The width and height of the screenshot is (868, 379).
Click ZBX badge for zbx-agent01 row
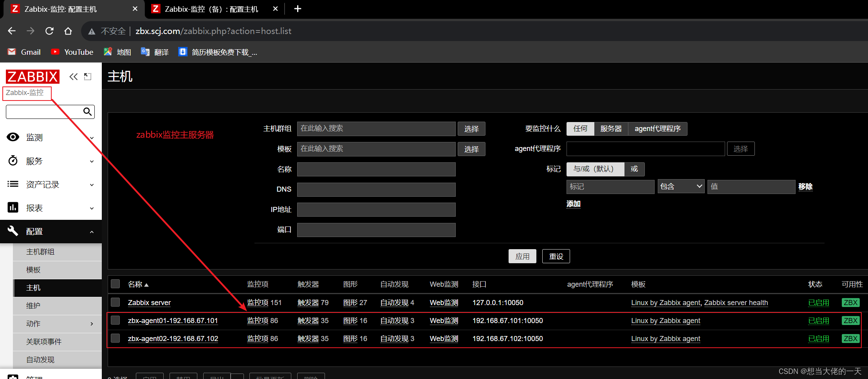point(850,320)
